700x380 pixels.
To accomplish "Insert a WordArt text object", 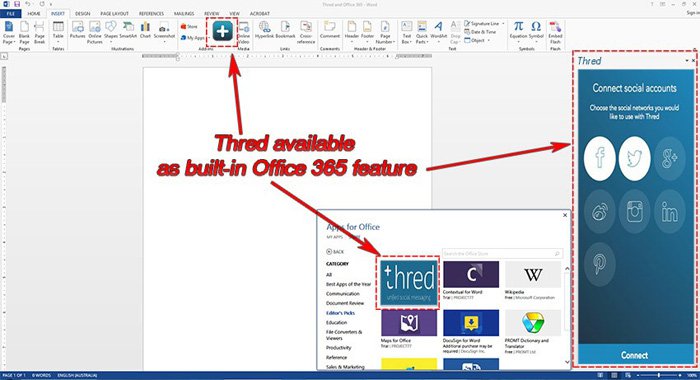I will pyautogui.click(x=439, y=30).
